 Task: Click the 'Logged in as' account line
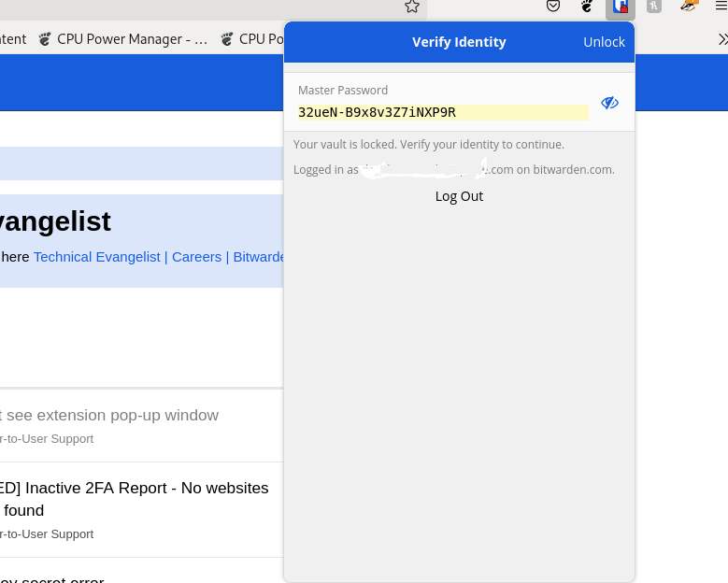tap(453, 169)
